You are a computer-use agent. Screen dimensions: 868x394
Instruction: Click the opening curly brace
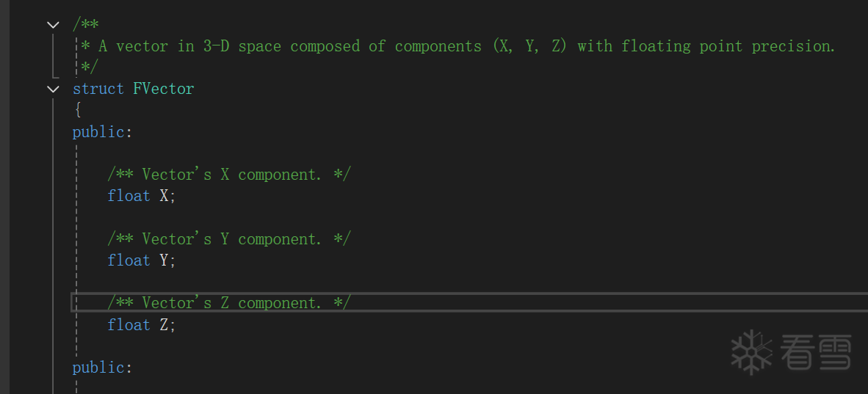(76, 110)
